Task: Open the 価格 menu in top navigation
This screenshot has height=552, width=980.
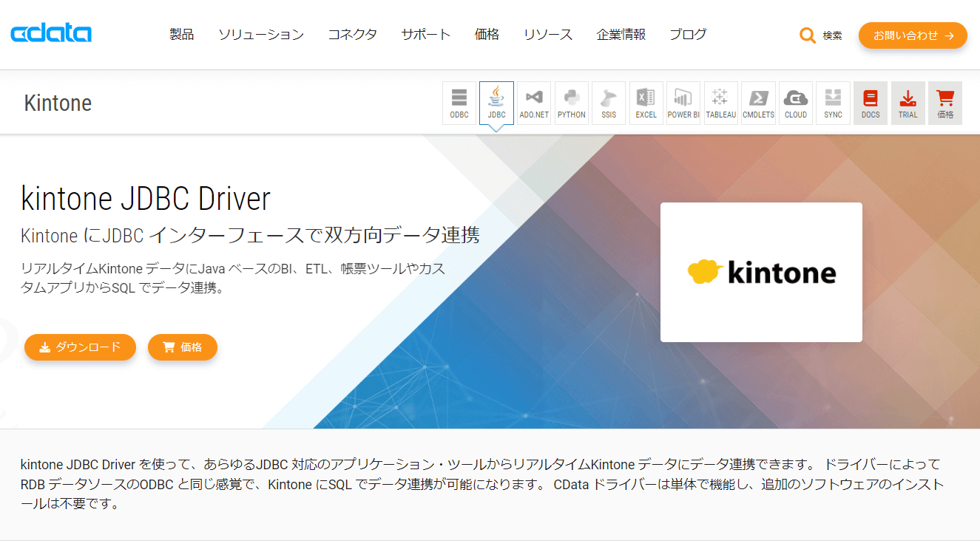Action: point(487,34)
